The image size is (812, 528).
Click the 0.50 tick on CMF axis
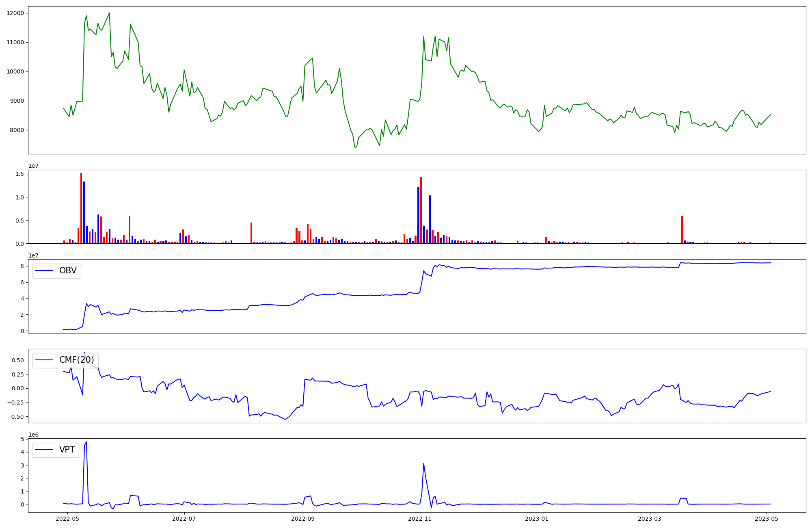click(17, 360)
